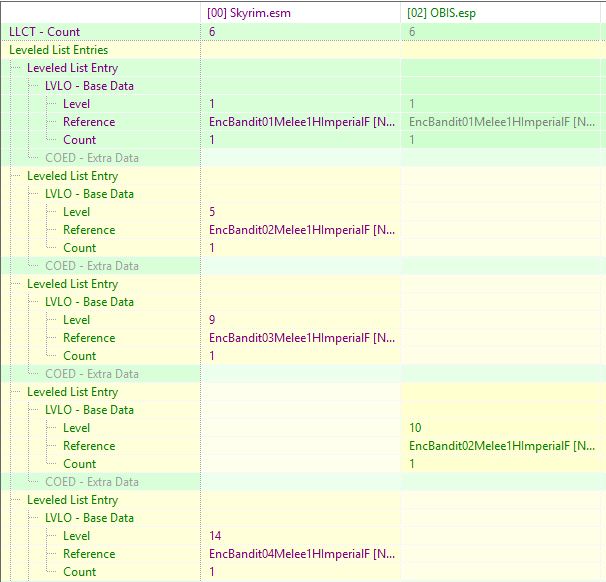Click LLCT count value 6 under Skyrim.esm
The width and height of the screenshot is (606, 582).
[212, 32]
